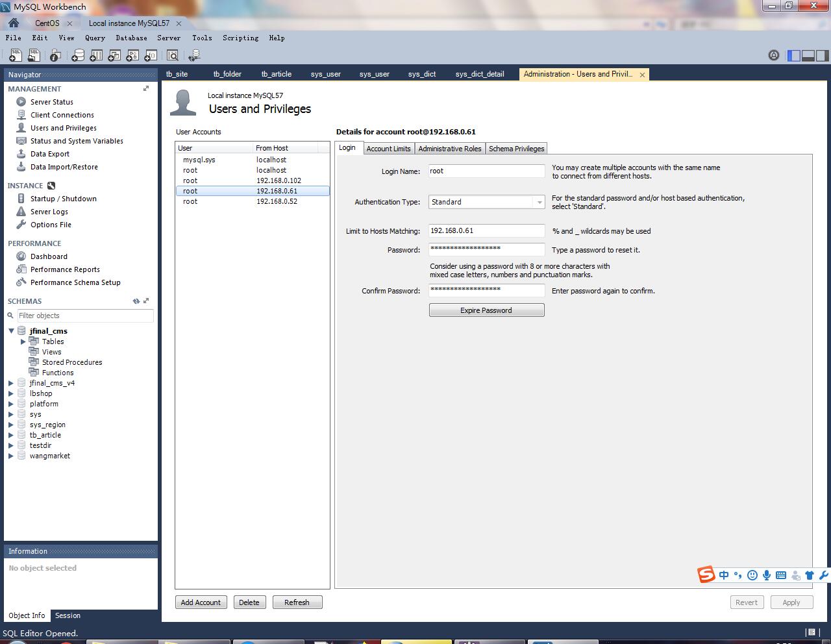831x644 pixels.
Task: Toggle the bottom output panel
Action: coord(808,55)
